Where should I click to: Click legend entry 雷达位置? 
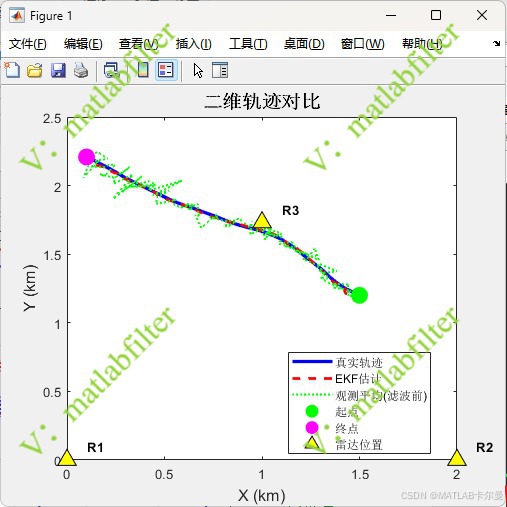359,444
